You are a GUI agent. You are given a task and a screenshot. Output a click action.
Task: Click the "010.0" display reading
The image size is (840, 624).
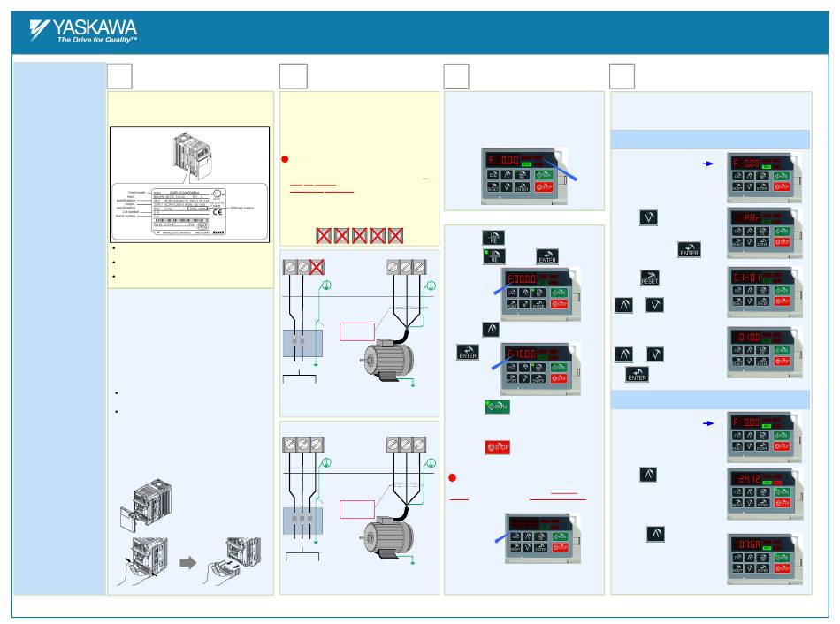749,338
